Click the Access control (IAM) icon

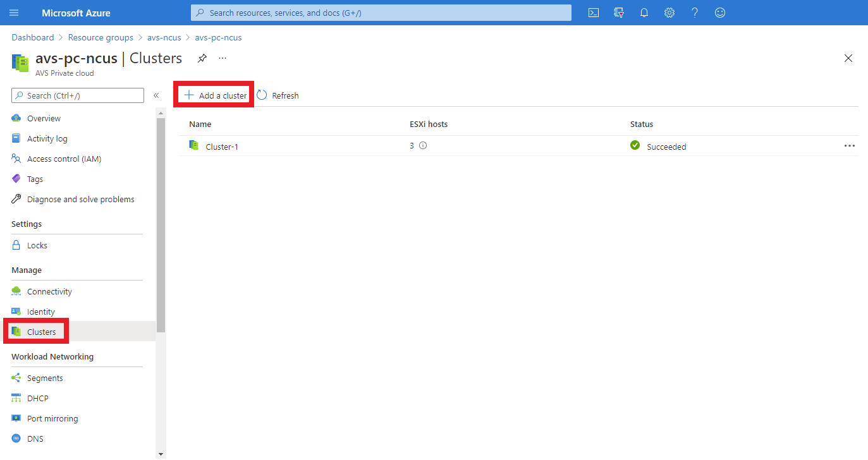[x=16, y=159]
